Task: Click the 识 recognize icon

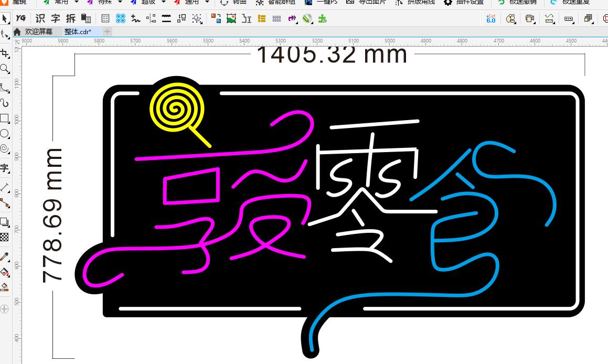Action: point(40,18)
